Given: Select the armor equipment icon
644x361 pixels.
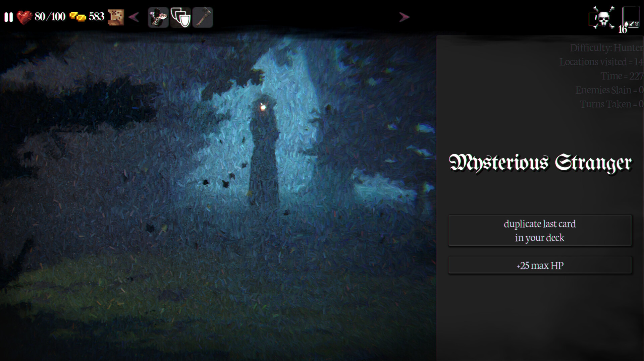Looking at the screenshot, I should click(158, 17).
